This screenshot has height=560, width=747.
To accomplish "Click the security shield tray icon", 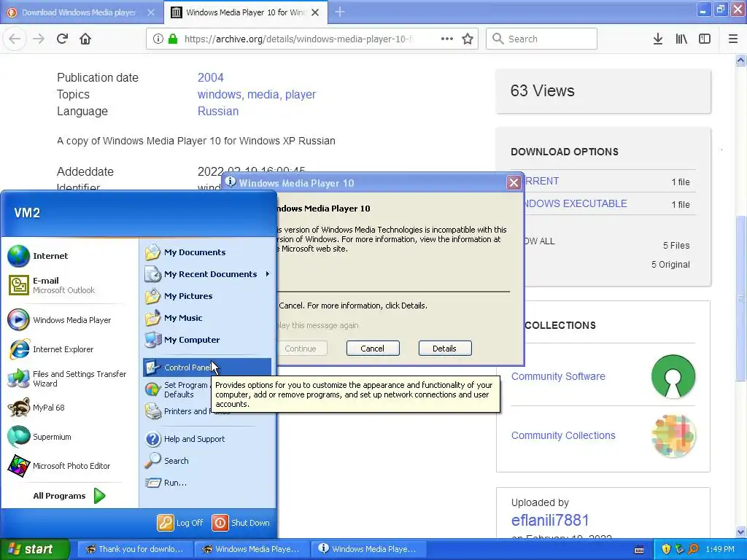I will tap(666, 549).
